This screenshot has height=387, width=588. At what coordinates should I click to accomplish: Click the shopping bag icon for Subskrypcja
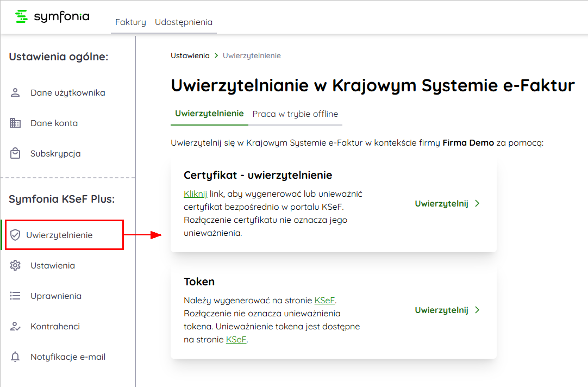pos(15,153)
